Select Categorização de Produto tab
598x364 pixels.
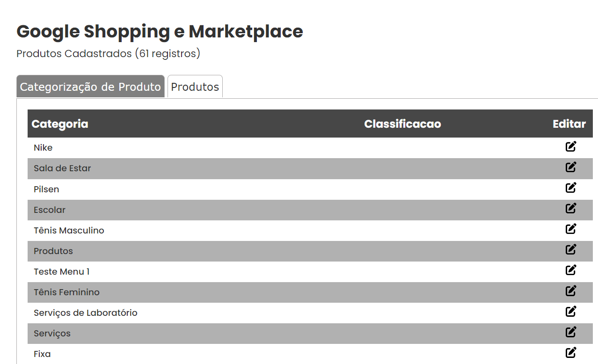tap(90, 87)
